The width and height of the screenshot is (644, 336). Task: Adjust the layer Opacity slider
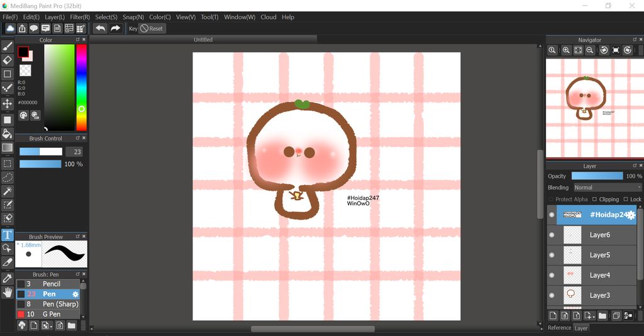click(597, 176)
